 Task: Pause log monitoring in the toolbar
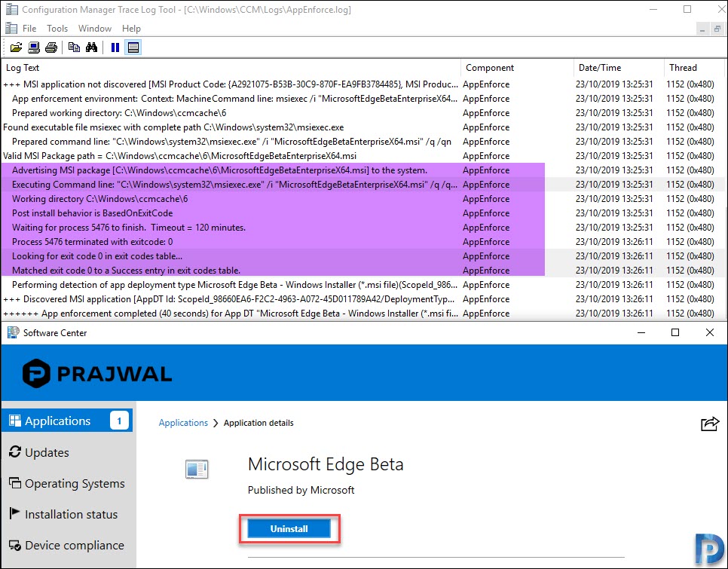pos(115,47)
